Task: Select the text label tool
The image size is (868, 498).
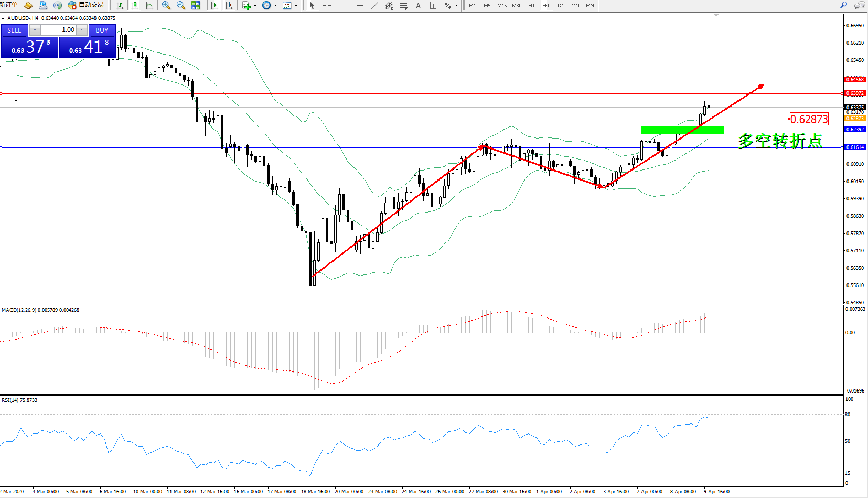Action: point(418,5)
